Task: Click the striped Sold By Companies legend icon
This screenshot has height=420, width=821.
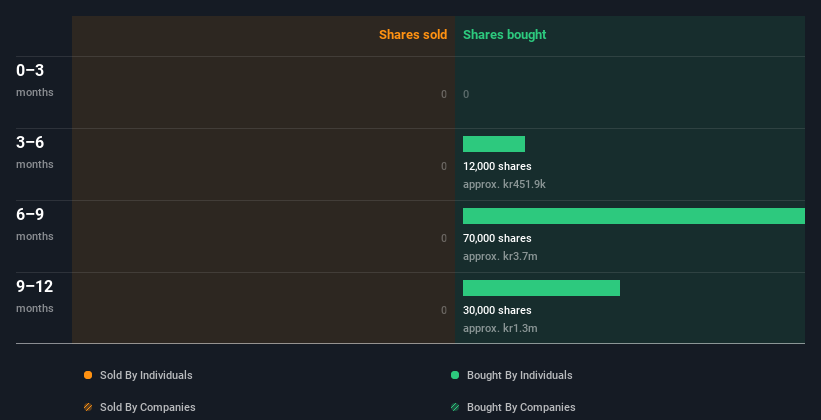Action: pos(88,407)
